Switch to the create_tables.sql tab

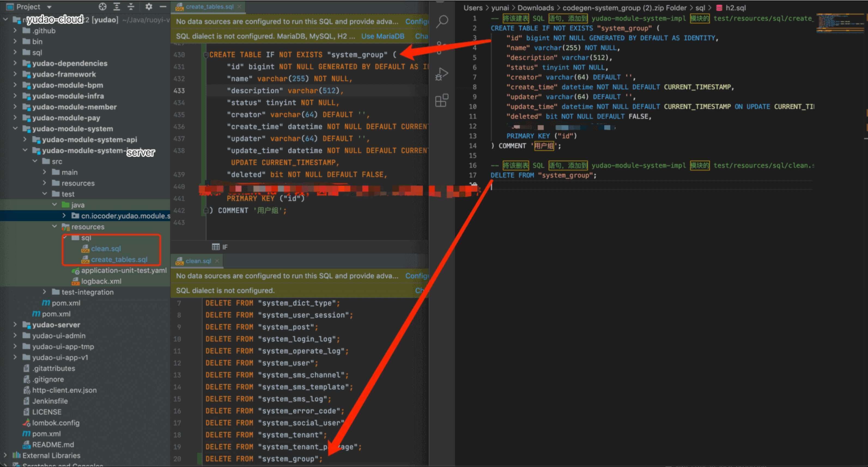pos(209,7)
